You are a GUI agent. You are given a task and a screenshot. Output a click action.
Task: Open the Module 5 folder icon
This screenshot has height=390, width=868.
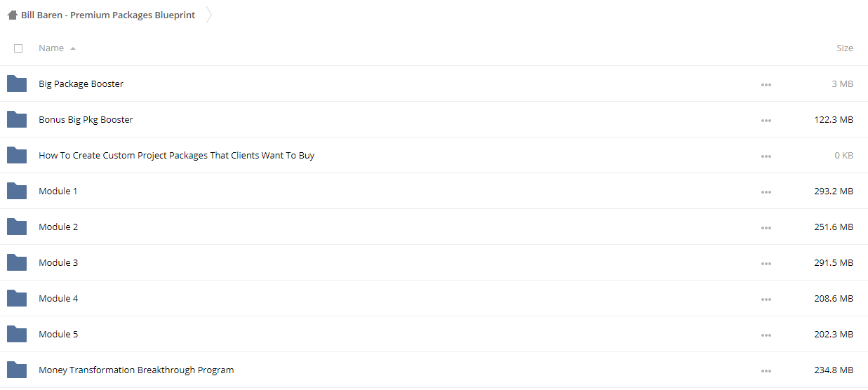coord(17,335)
